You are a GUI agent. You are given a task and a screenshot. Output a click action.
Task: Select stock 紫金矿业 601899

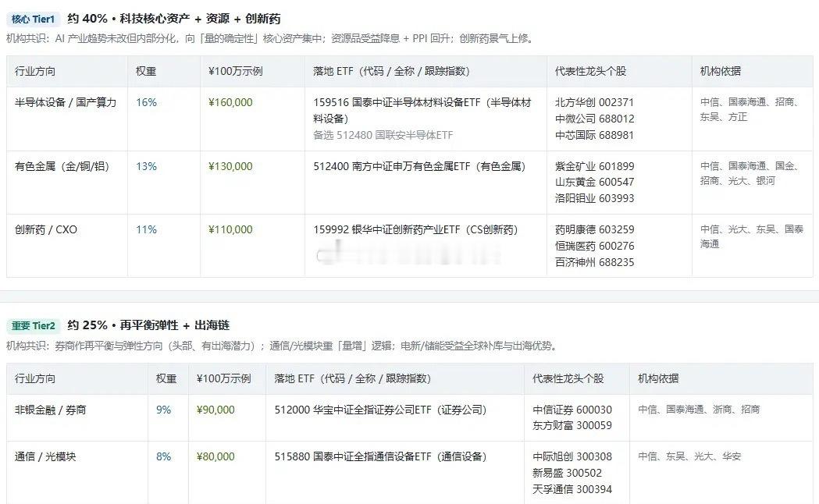tap(594, 166)
